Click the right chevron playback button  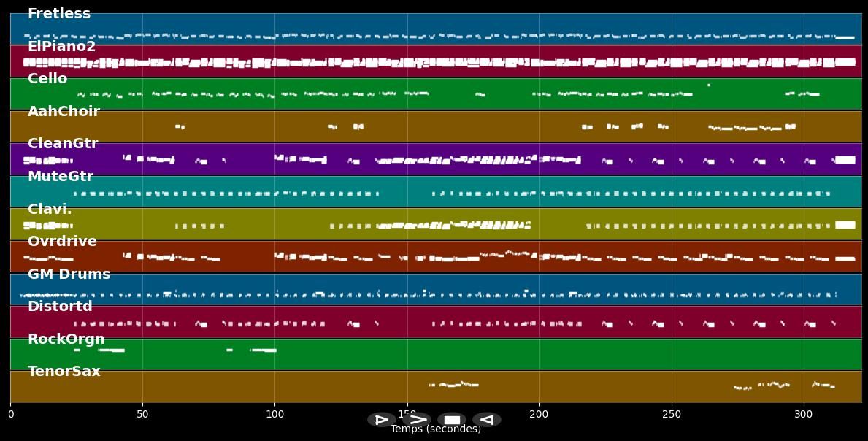tap(417, 420)
